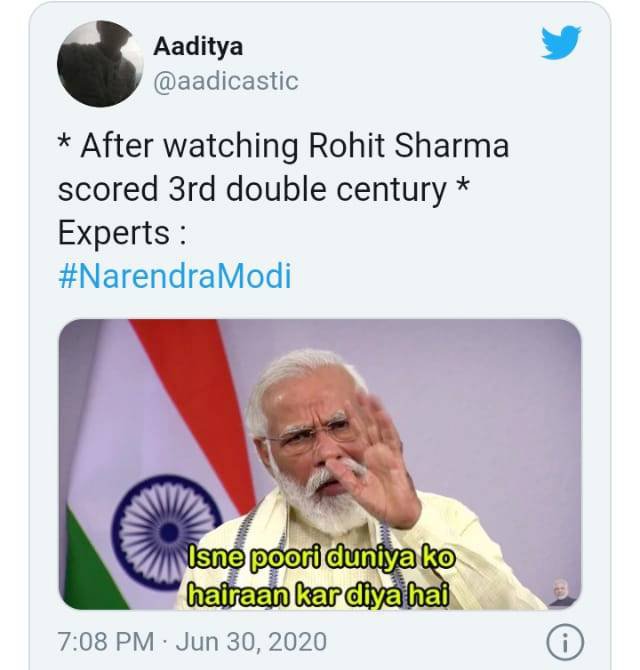Tap the small portrait watermark in image corner
640x670 pixels.
pos(562,594)
